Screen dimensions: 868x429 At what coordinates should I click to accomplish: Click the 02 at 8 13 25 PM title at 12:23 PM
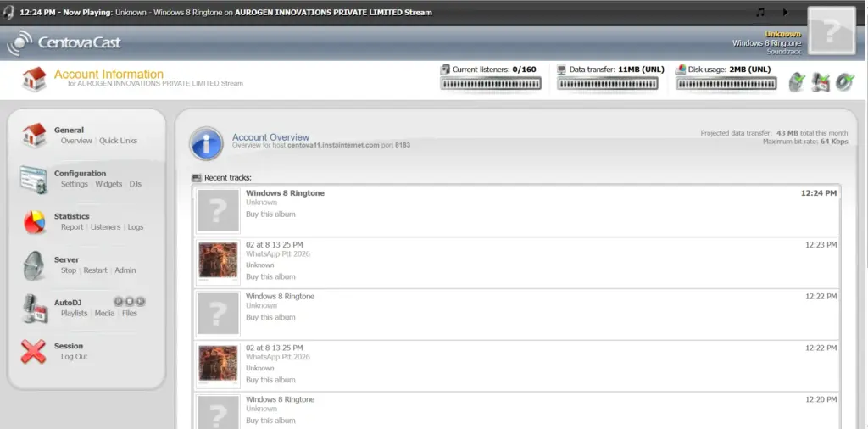point(275,245)
